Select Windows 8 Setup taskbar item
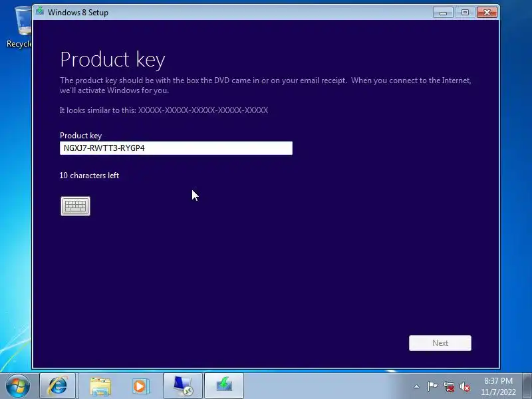 click(224, 386)
